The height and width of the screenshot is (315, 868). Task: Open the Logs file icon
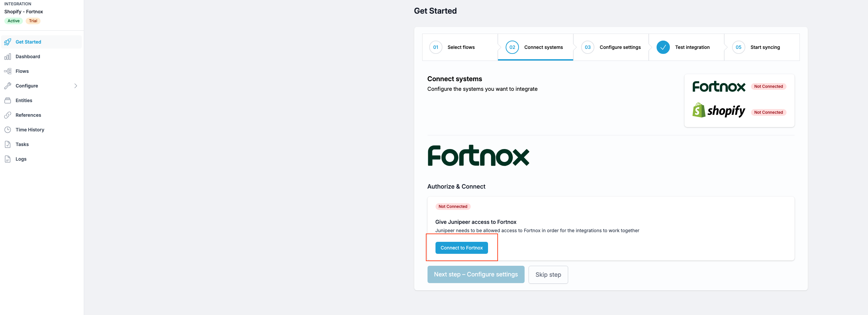tap(8, 159)
